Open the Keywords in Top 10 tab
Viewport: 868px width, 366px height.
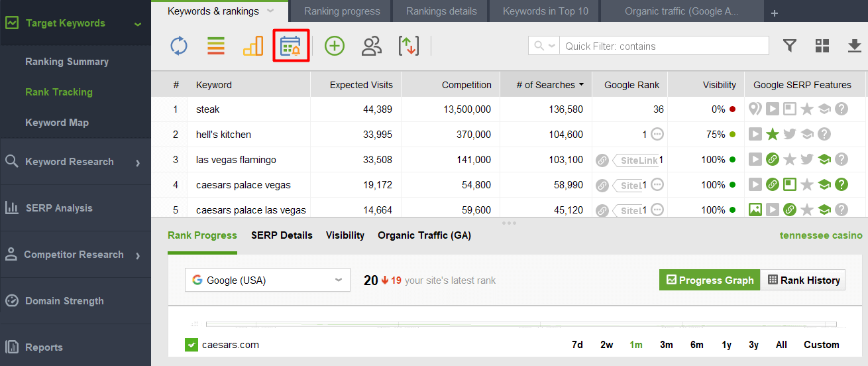tap(545, 11)
